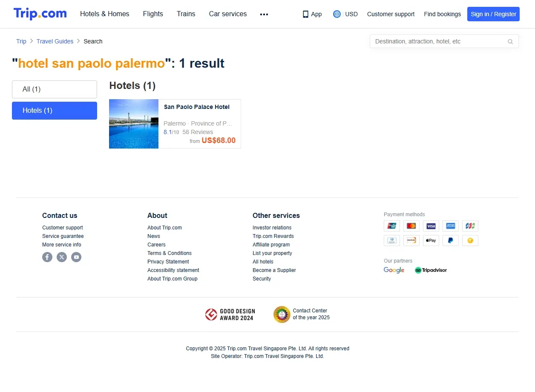Viewport: 535px width, 392px height.
Task: Open the News footer link
Action: (154, 236)
